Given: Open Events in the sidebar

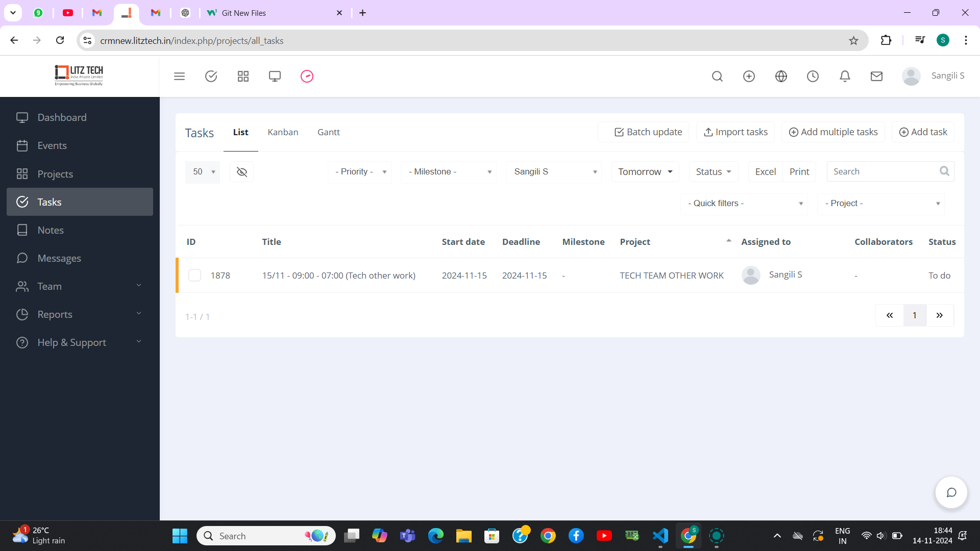Looking at the screenshot, I should 80,145.
